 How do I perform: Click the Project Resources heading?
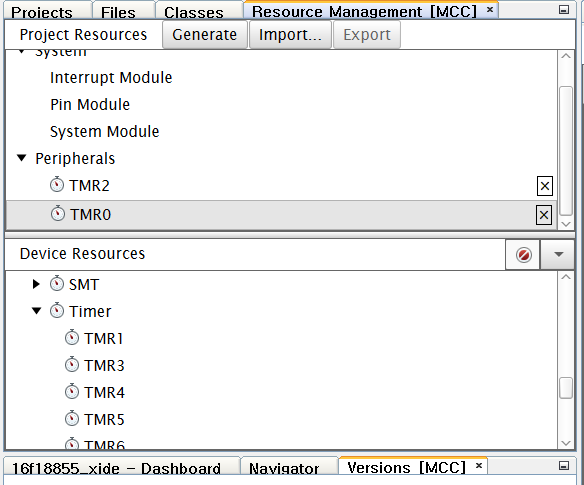83,35
